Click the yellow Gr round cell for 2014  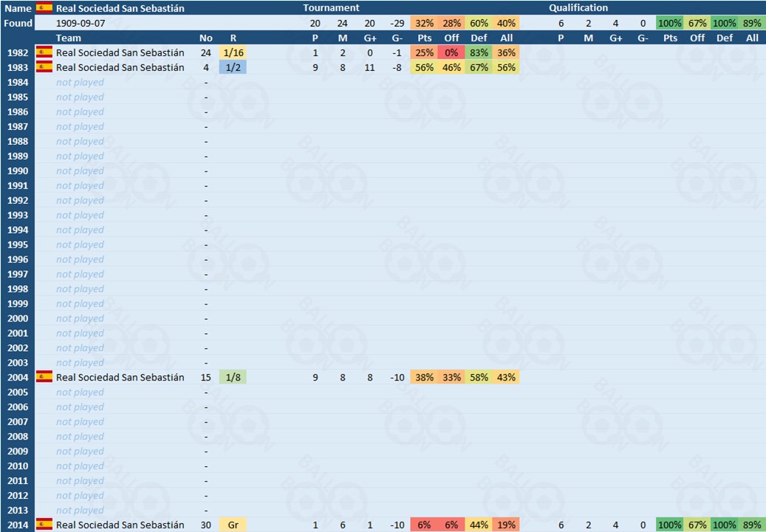click(233, 525)
